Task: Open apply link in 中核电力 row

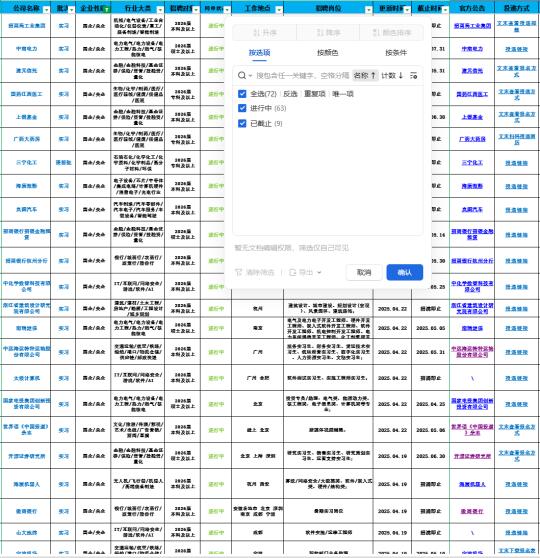Action: (517, 49)
